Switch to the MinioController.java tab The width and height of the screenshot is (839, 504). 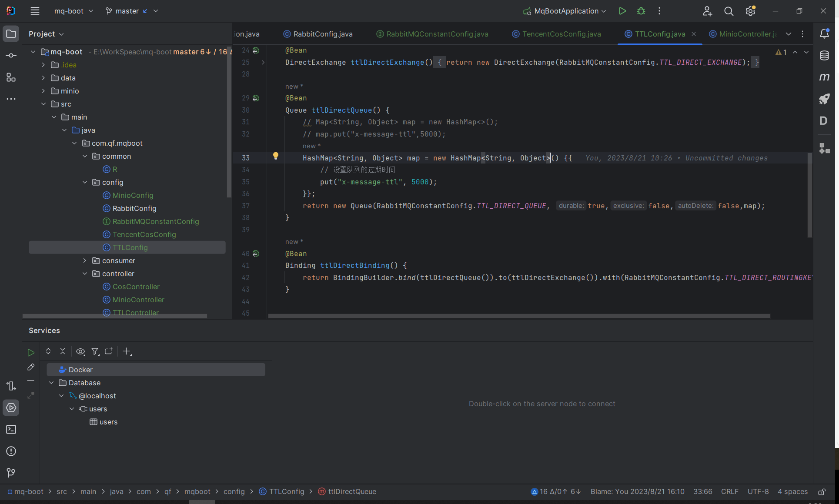pos(743,34)
